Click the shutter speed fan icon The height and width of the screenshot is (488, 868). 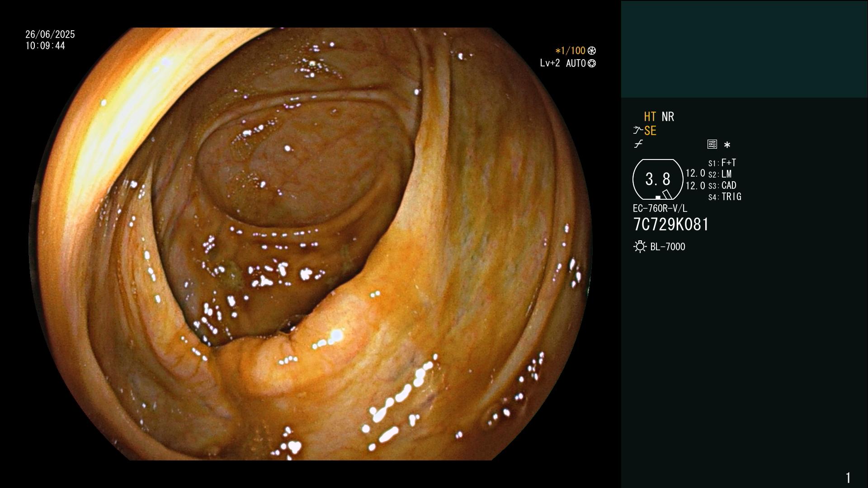point(592,51)
